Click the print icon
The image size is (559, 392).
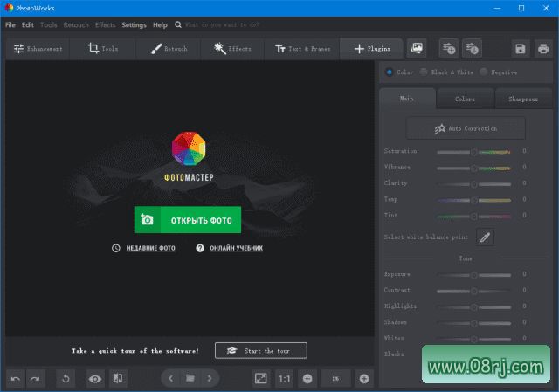543,49
